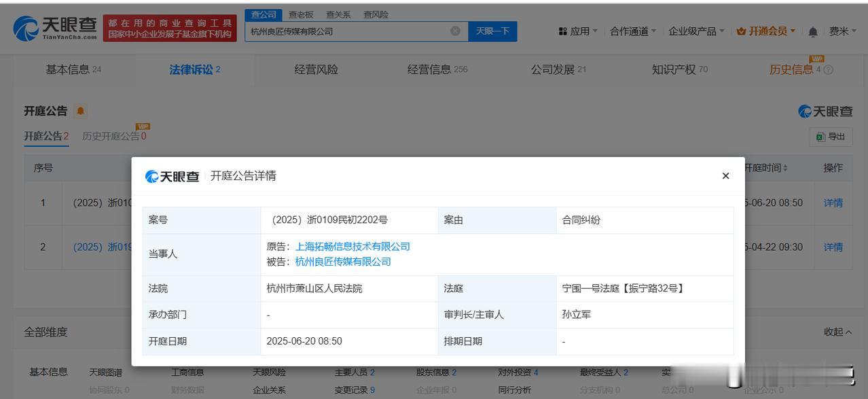Open the 应用 dropdown menu
This screenshot has height=399, width=868.
pos(578,31)
